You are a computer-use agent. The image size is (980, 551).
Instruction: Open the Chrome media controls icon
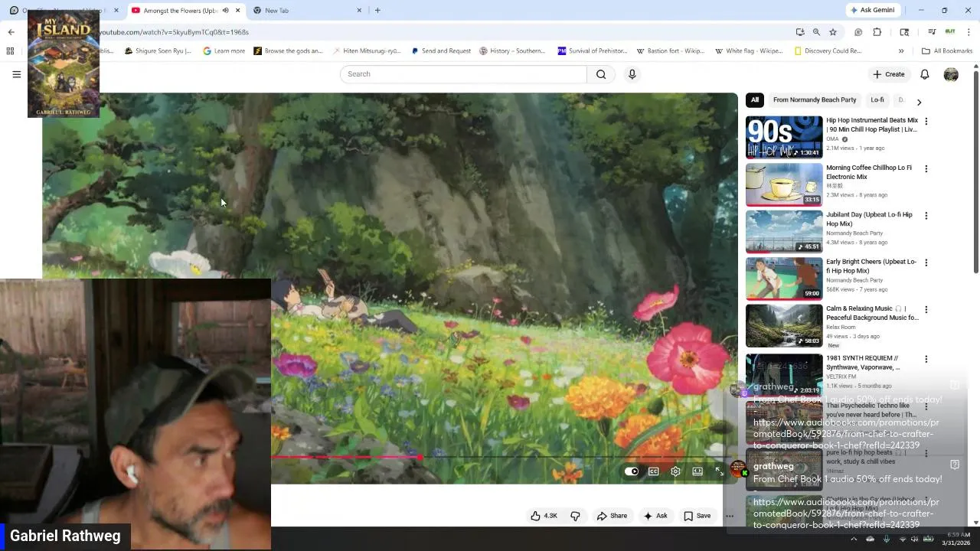932,32
